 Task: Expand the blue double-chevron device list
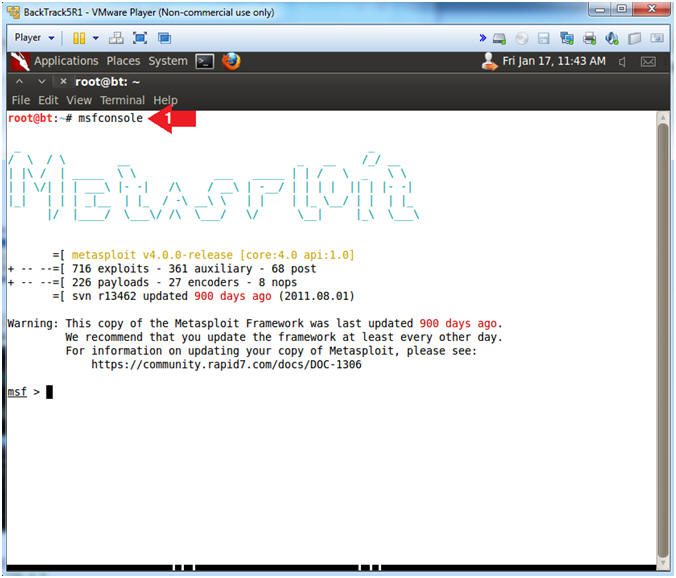point(482,38)
